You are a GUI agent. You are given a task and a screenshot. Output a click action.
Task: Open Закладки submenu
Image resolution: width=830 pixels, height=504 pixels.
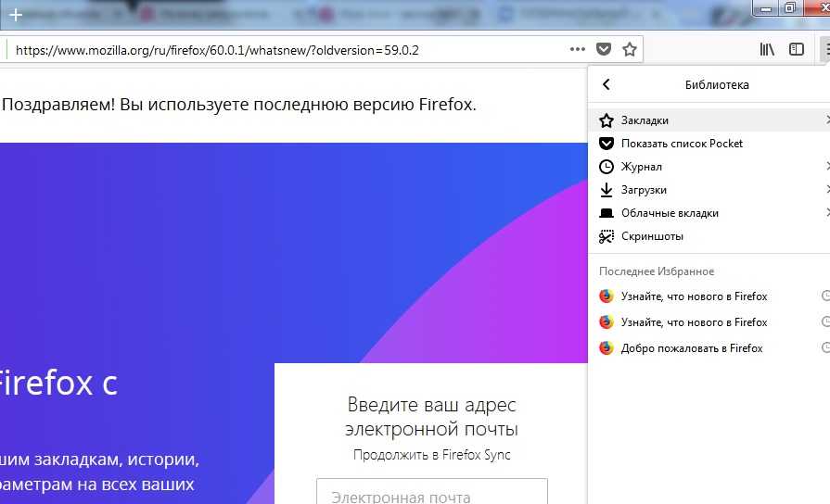(709, 120)
